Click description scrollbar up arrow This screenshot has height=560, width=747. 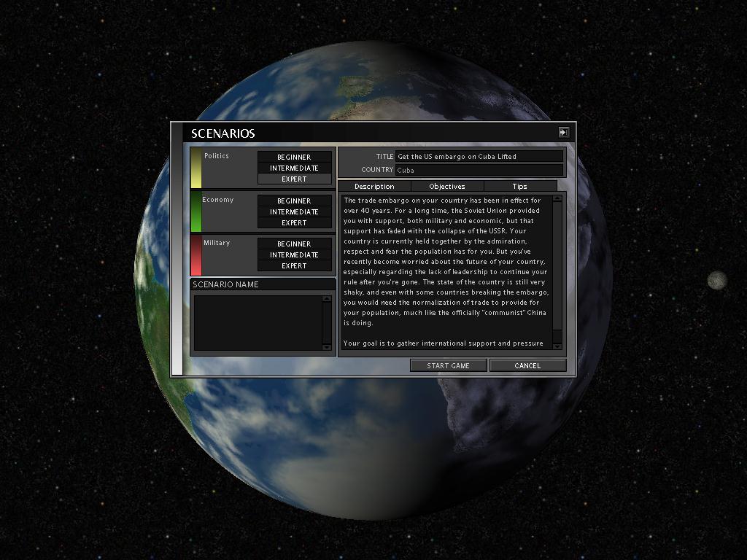pos(557,198)
